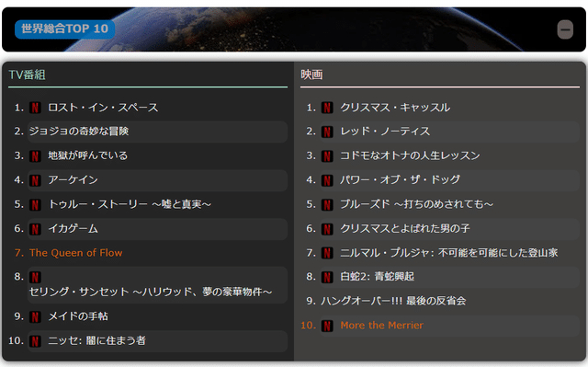Click Netflix icon beside クリスマスとよばれた男の子
This screenshot has height=367, width=588.
327,229
